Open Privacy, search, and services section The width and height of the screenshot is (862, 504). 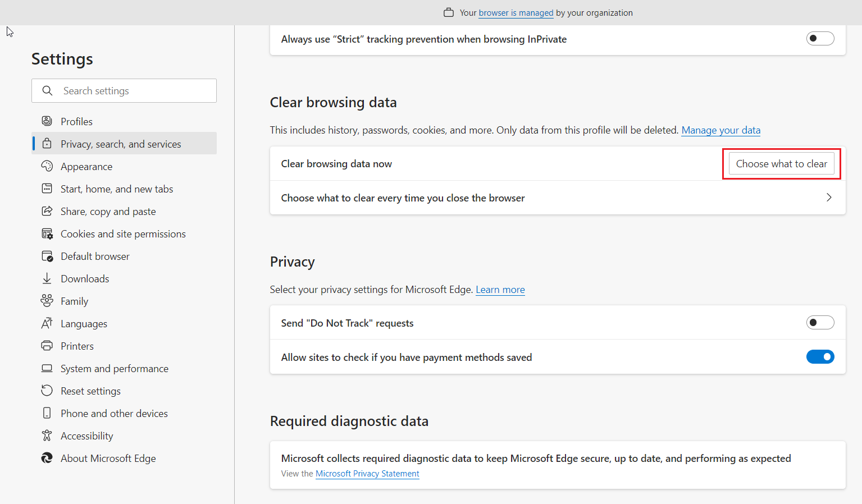click(121, 143)
